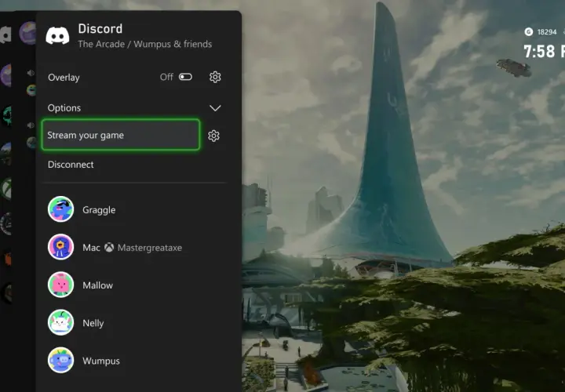Open Mallow's pink avatar

point(60,285)
